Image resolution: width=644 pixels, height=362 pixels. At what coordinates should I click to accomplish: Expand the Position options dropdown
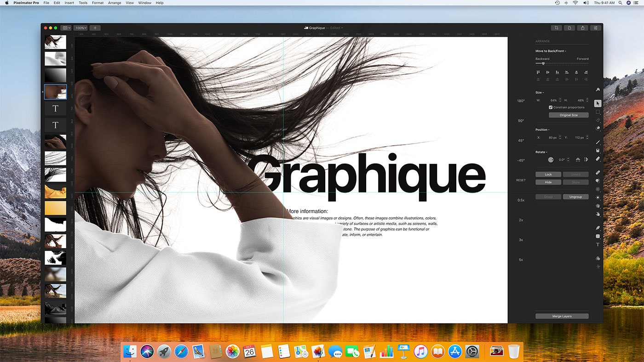click(543, 130)
